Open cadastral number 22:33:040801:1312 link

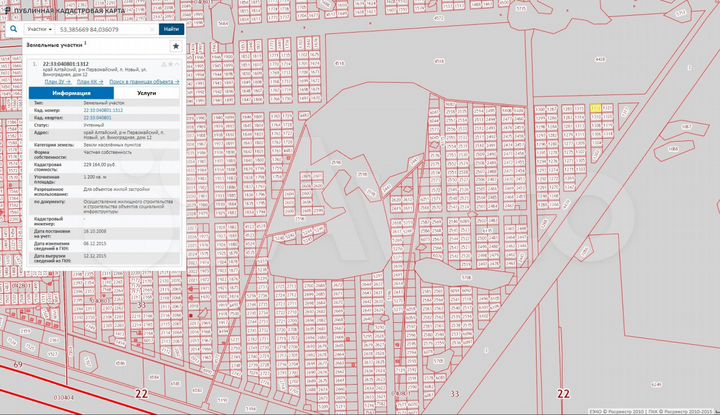pos(102,109)
